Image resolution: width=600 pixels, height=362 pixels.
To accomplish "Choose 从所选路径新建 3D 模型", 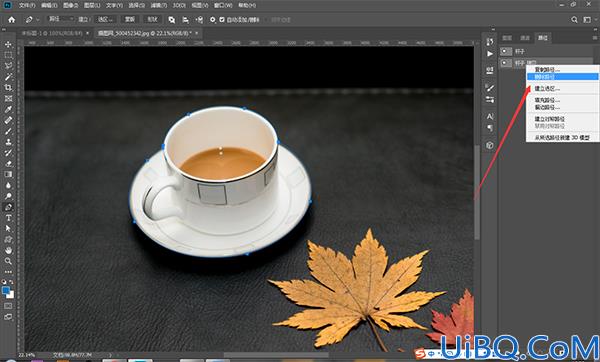I will [562, 137].
